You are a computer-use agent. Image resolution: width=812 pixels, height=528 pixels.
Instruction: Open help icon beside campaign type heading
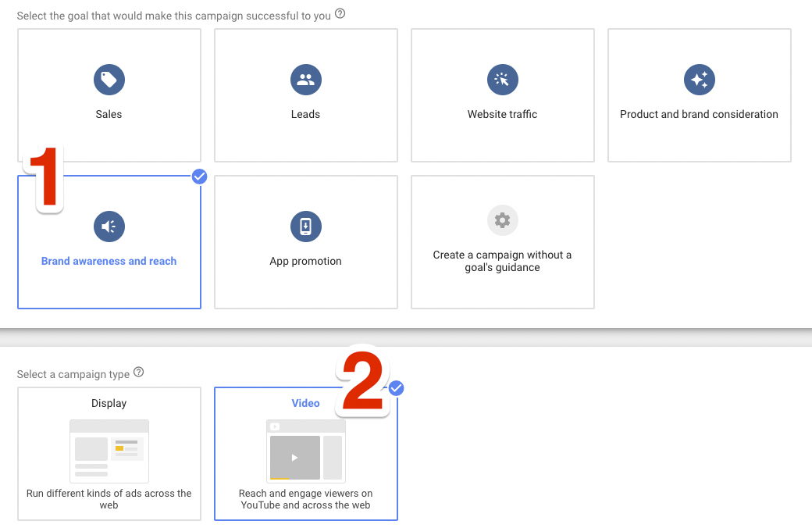[x=139, y=373]
